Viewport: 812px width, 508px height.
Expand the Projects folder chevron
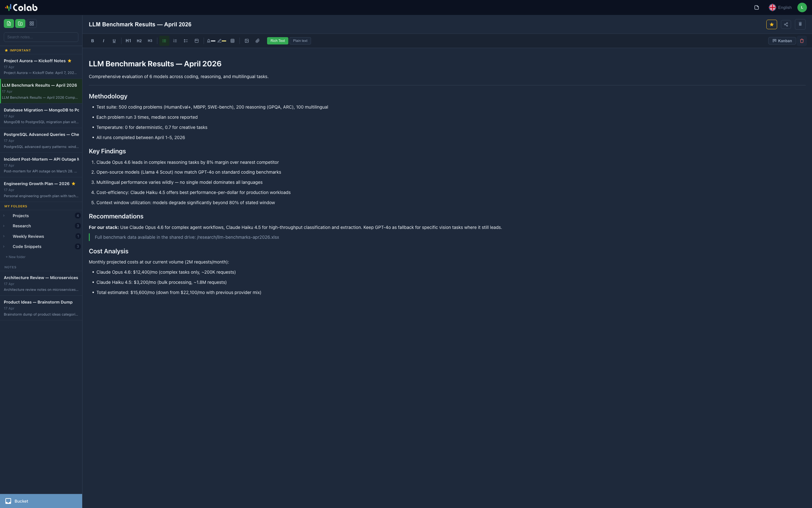pos(4,216)
